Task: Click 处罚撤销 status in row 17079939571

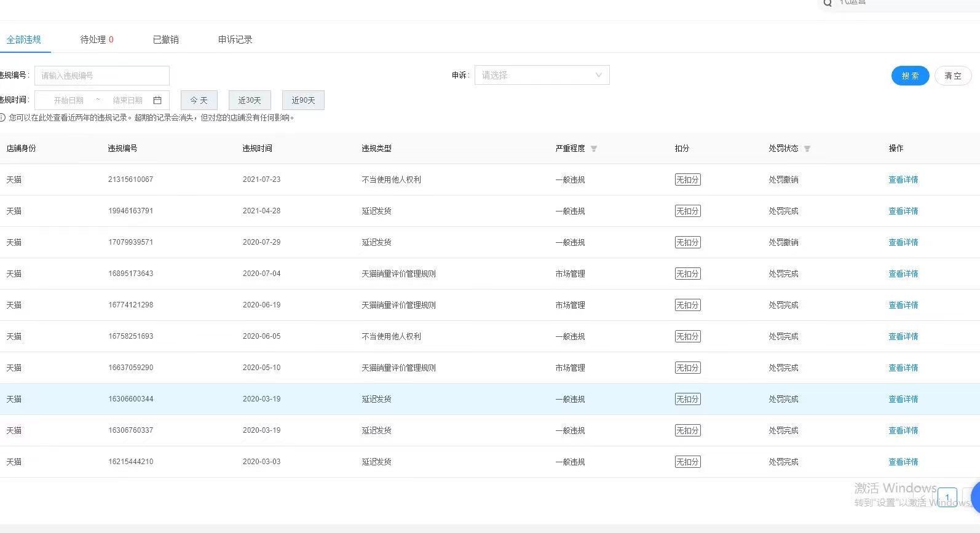Action: (783, 242)
